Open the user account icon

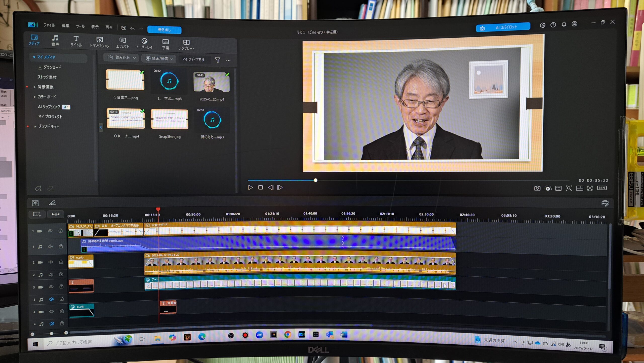pos(575,24)
